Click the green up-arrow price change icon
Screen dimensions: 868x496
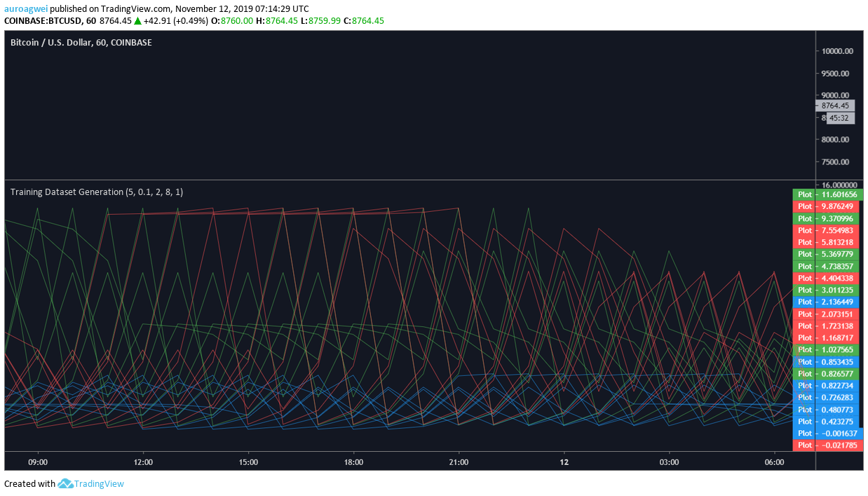[137, 20]
